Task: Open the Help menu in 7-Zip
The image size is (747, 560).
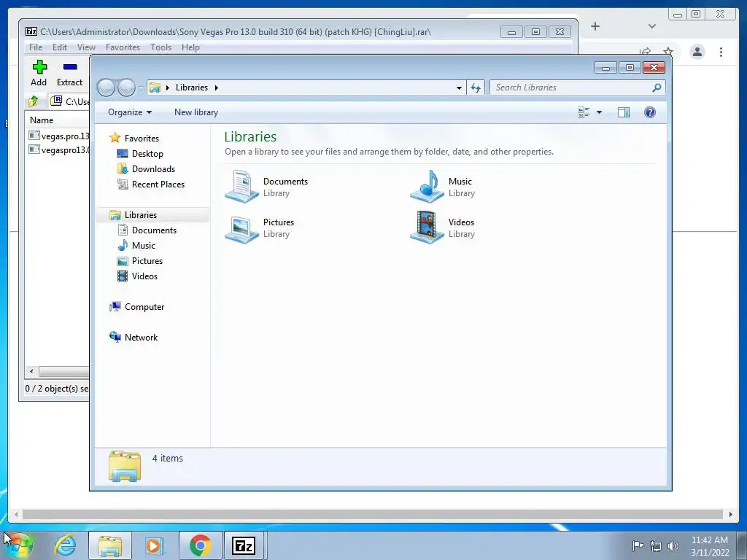Action: (x=190, y=47)
